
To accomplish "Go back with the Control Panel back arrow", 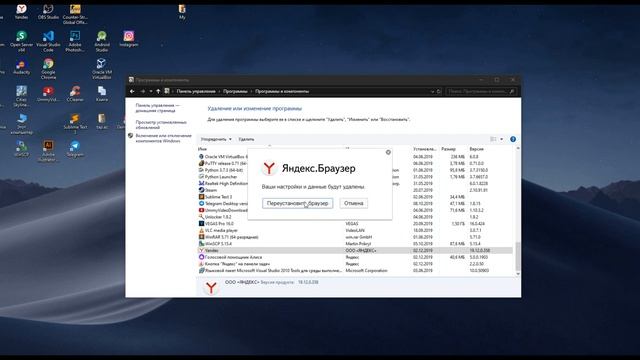I will coord(132,91).
